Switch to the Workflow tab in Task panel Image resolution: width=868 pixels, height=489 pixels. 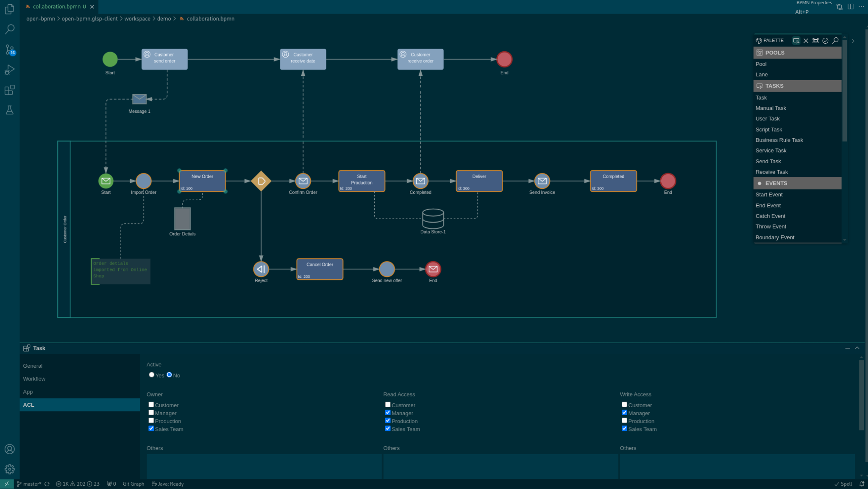pos(34,379)
